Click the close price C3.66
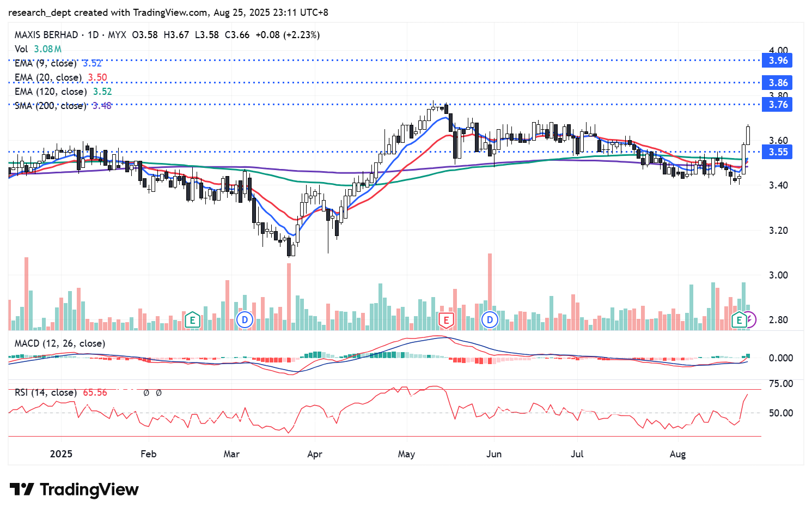This screenshot has height=514, width=812. tap(237, 35)
